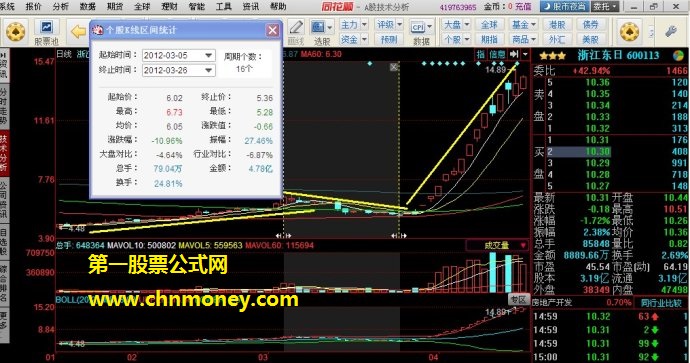Click the yellow back arrow

pyautogui.click(x=78, y=31)
